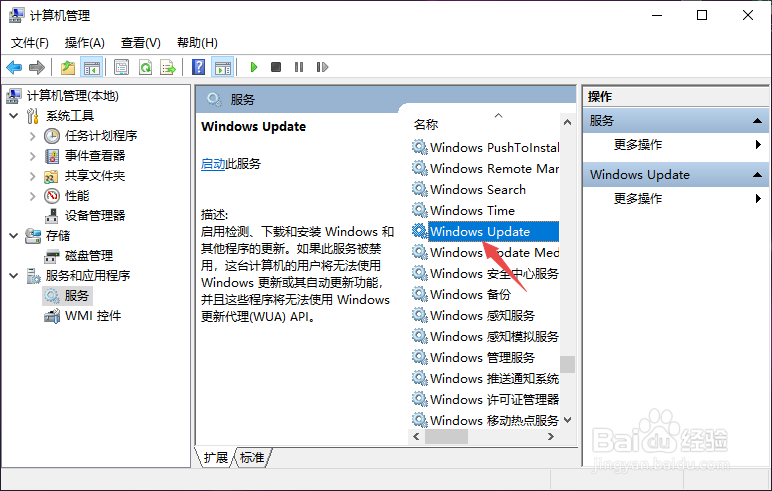Viewport: 772px width, 491px height.
Task: Expand the 事件查看器 node
Action: tap(32, 156)
